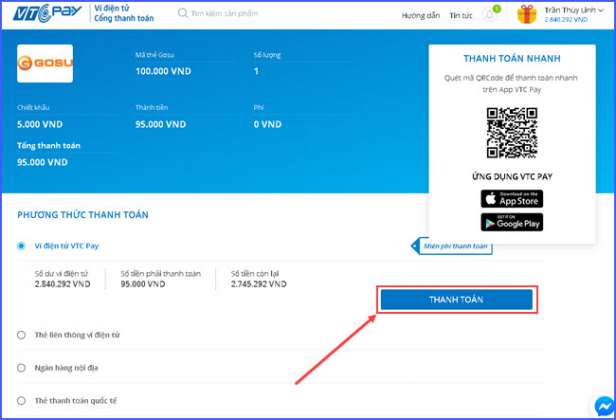This screenshot has height=420, width=616.
Task: Click the gift box icon
Action: (x=527, y=15)
